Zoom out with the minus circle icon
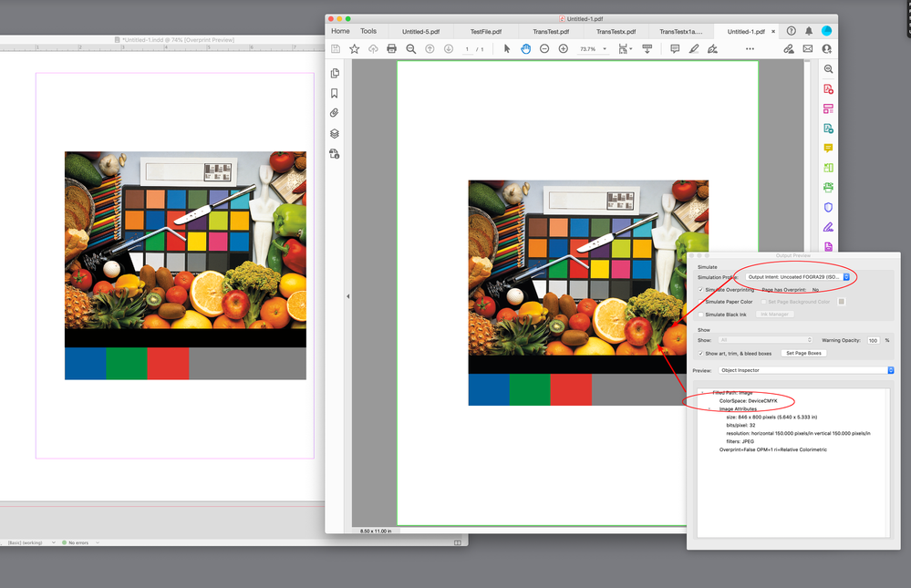 544,49
